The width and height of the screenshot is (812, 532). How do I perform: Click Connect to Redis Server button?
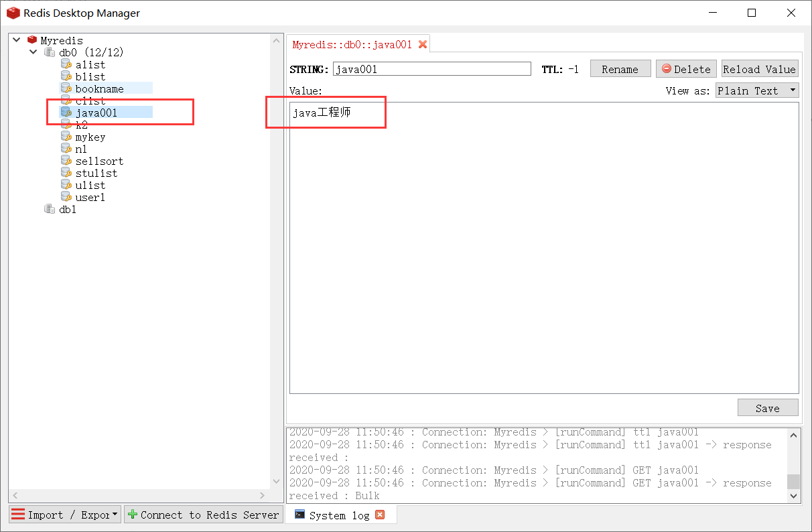[204, 515]
